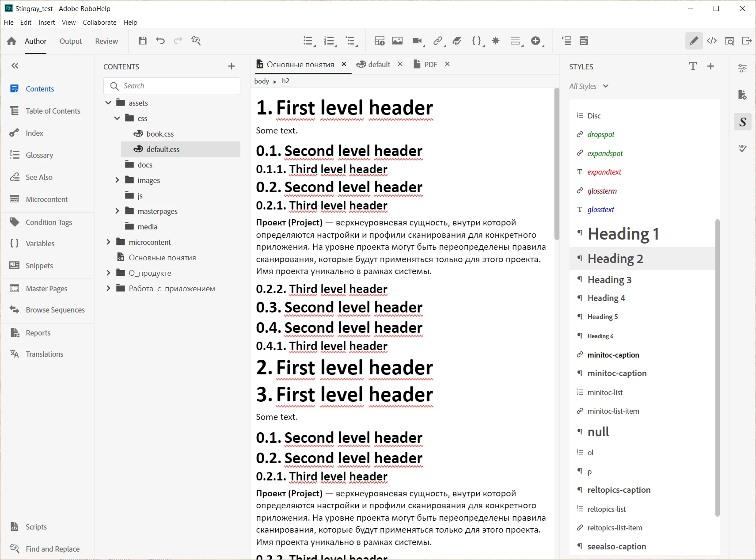Insert a table from the toolbar
This screenshot has width=756, height=560.
[x=380, y=41]
